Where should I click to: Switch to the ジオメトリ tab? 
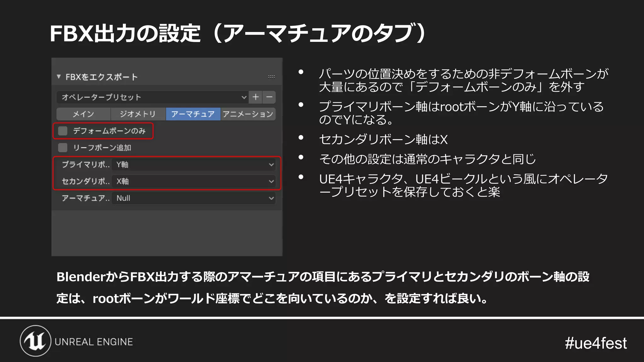(138, 114)
